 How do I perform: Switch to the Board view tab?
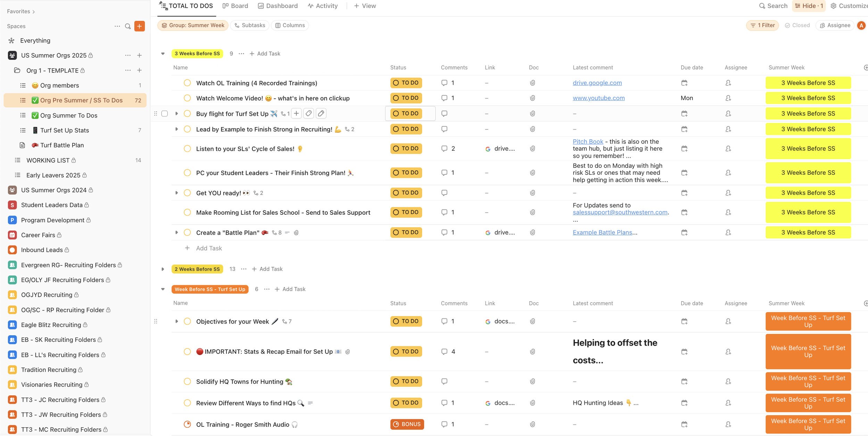pyautogui.click(x=235, y=6)
